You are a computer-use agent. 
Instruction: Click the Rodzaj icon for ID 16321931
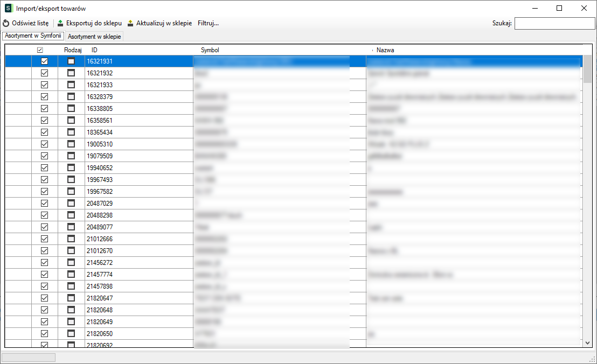tap(71, 61)
